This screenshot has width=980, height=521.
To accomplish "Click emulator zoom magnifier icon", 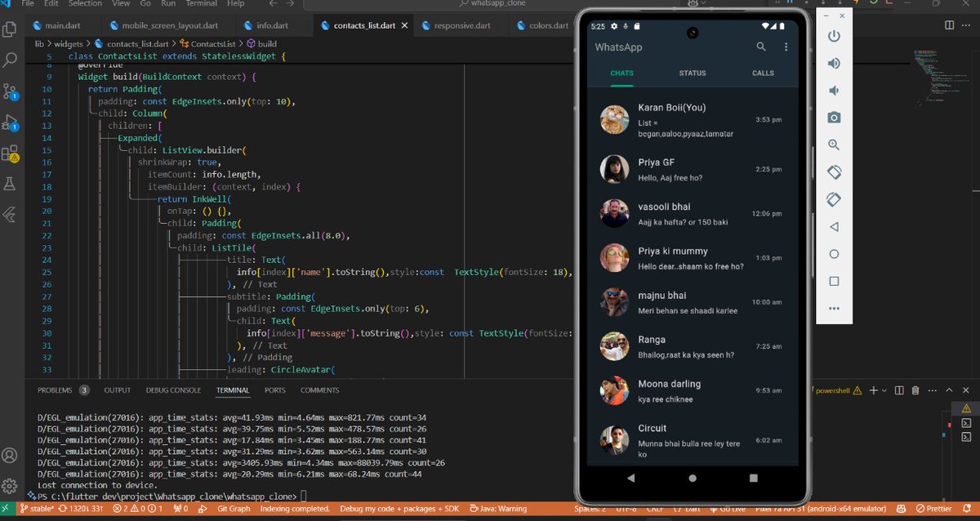I will 834,145.
